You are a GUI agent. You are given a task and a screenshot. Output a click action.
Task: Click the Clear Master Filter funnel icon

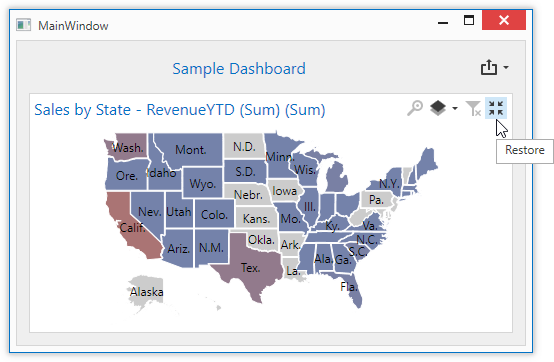pyautogui.click(x=473, y=108)
